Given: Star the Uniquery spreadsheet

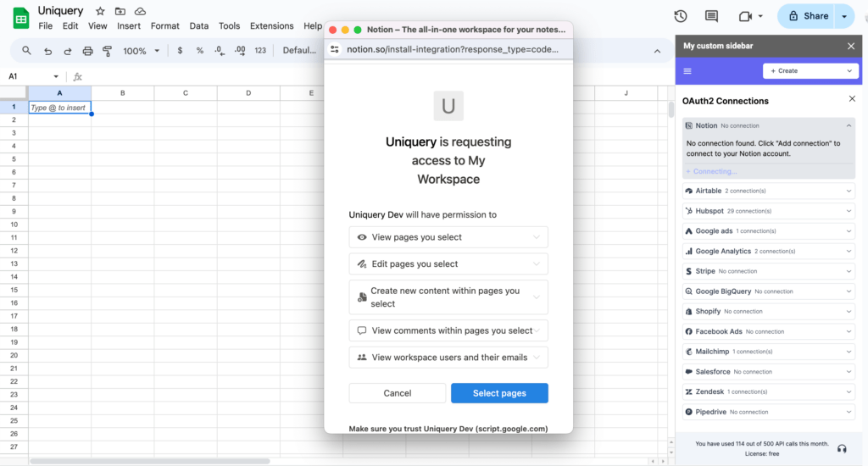Looking at the screenshot, I should pos(100,11).
